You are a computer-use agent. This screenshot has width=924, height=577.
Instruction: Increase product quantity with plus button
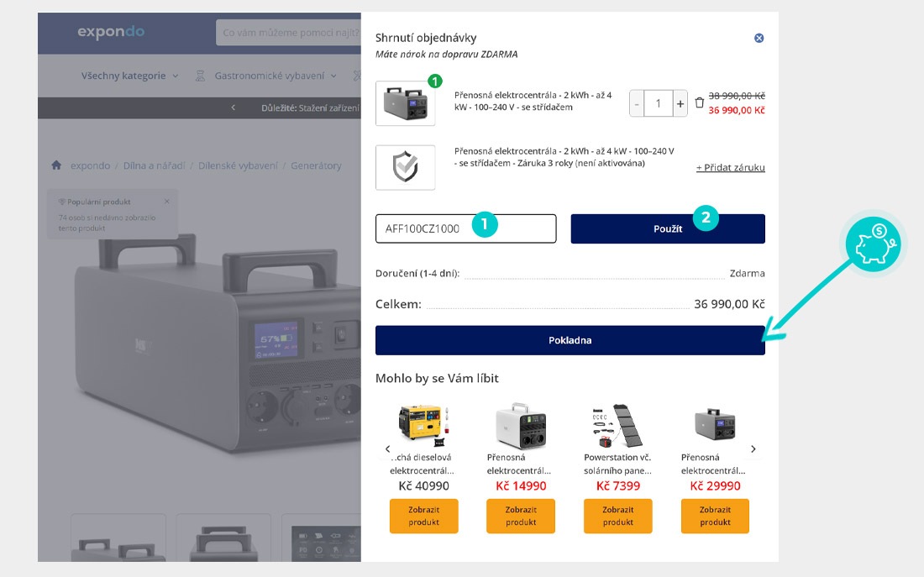(x=680, y=103)
